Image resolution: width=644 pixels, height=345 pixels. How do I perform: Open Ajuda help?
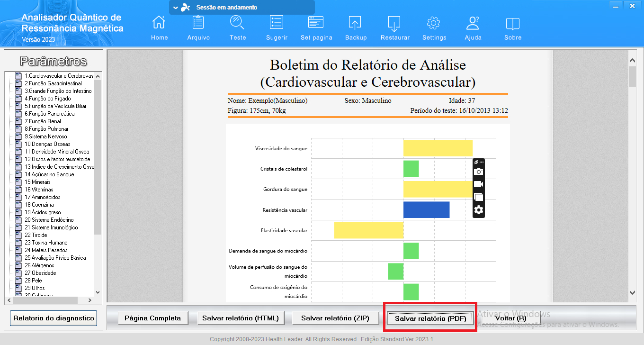pos(473,28)
